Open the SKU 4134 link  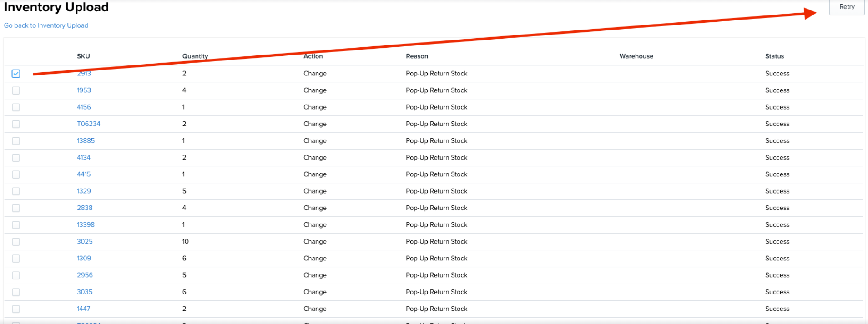point(84,158)
